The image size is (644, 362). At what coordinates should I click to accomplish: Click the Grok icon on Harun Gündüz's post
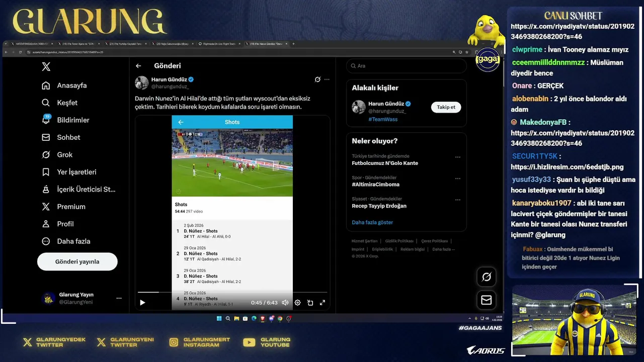tap(317, 79)
